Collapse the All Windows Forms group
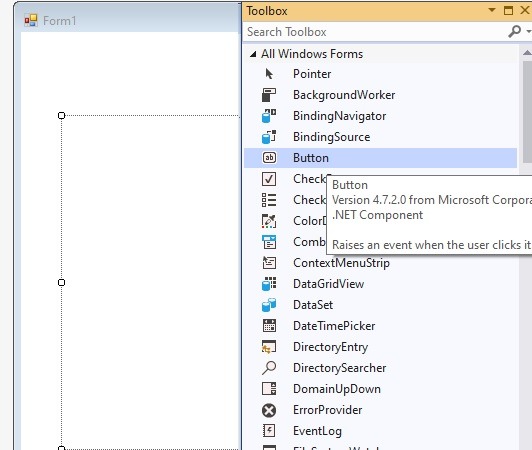 (253, 54)
